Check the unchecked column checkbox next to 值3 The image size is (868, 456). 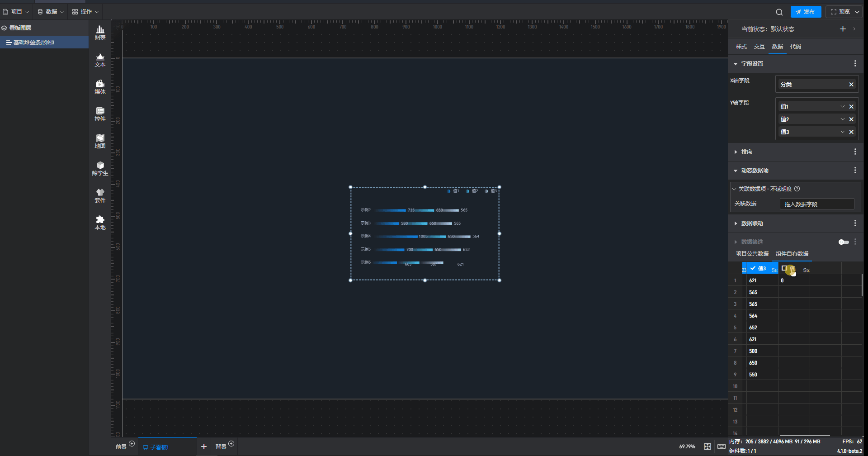784,268
